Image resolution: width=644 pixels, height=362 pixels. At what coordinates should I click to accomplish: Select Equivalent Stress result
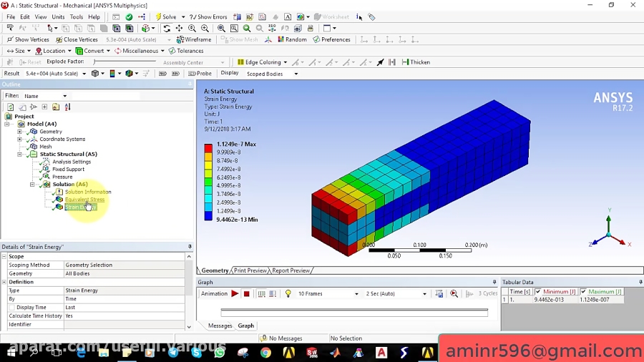click(84, 200)
